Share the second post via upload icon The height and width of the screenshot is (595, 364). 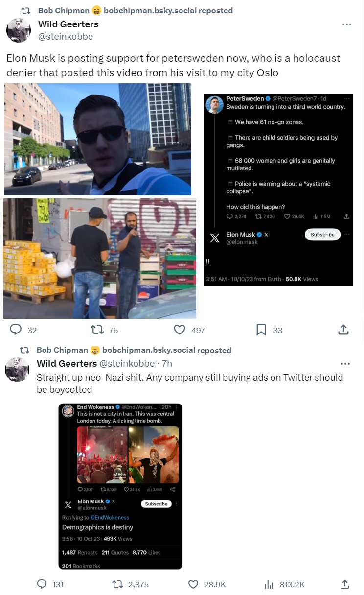(x=344, y=584)
